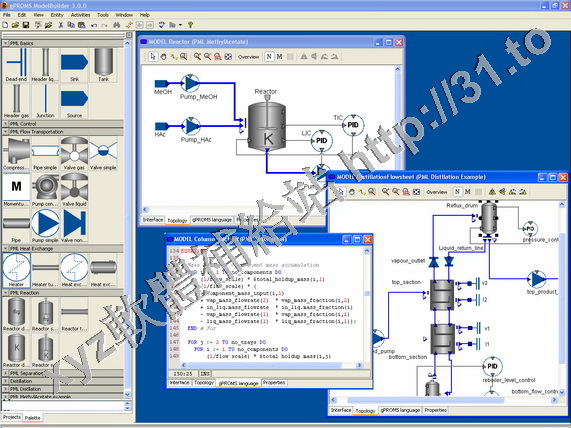
Task: Open a project with the folder icon
Action: click(x=15, y=25)
